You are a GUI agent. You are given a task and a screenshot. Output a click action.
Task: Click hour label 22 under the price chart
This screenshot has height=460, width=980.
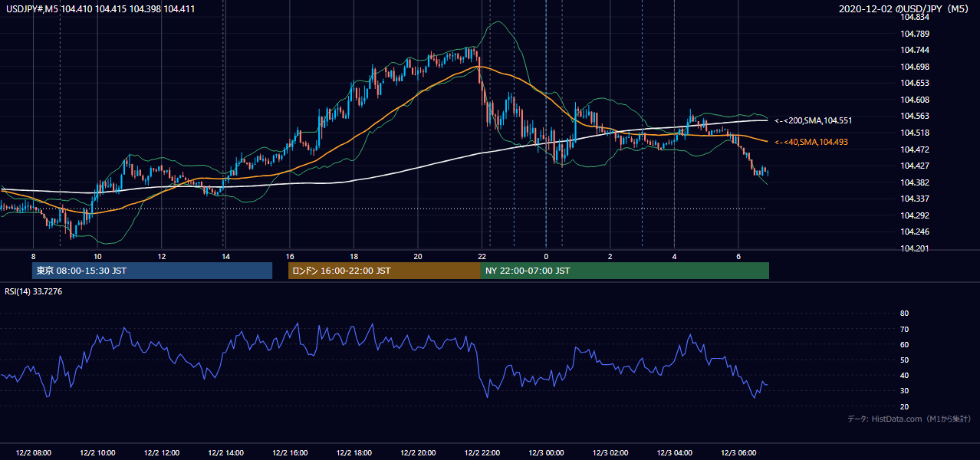tap(482, 256)
